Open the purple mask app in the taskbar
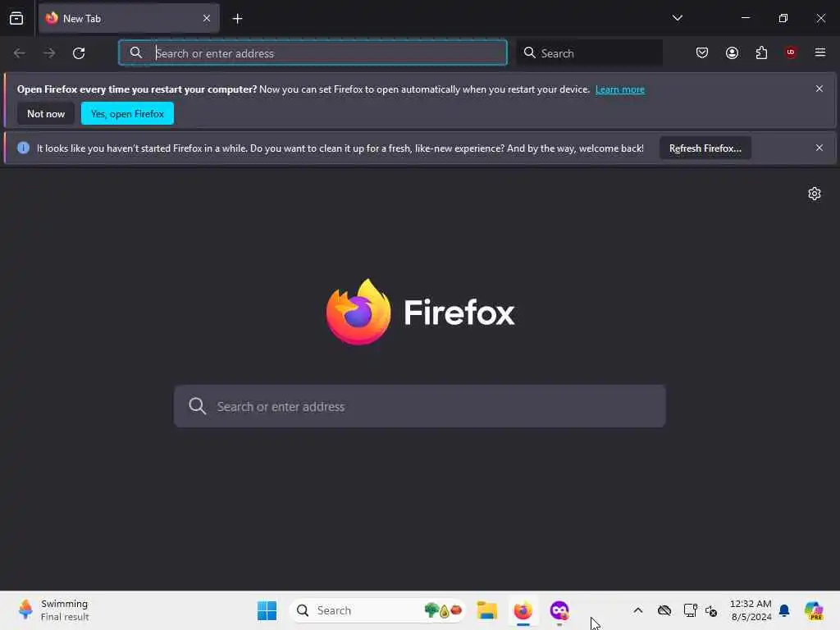Screen dimensions: 840x630 coord(559,610)
